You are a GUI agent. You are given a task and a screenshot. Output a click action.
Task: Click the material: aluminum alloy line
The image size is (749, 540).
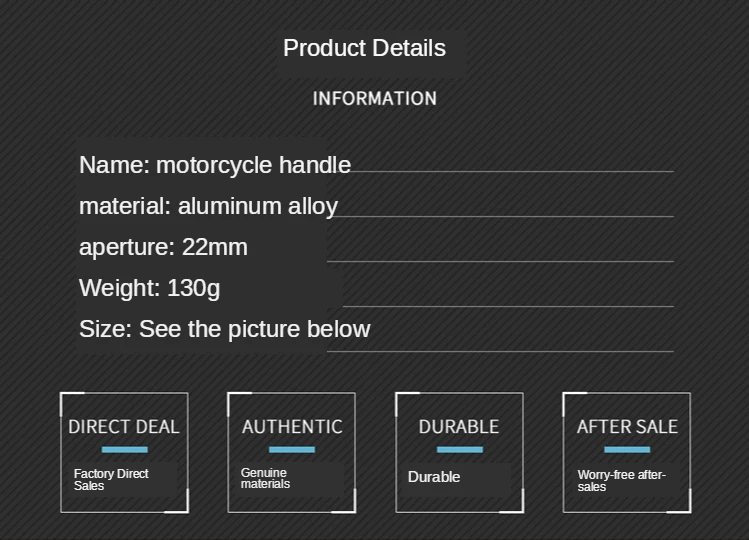[208, 206]
